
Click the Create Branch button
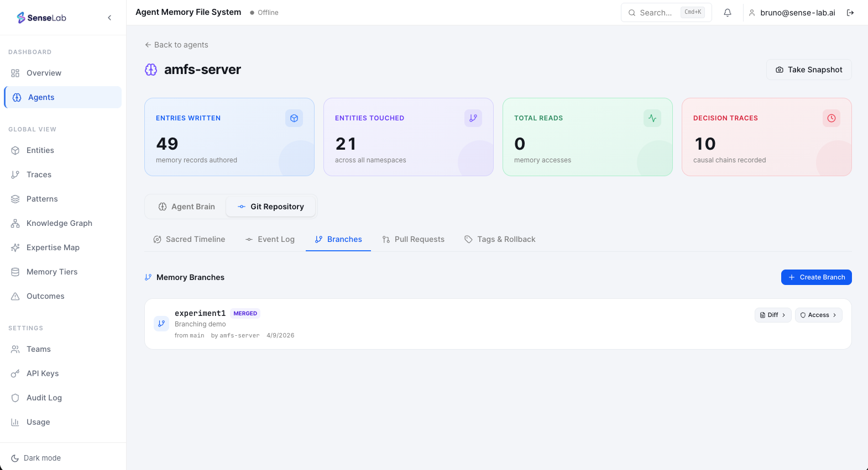pos(816,277)
